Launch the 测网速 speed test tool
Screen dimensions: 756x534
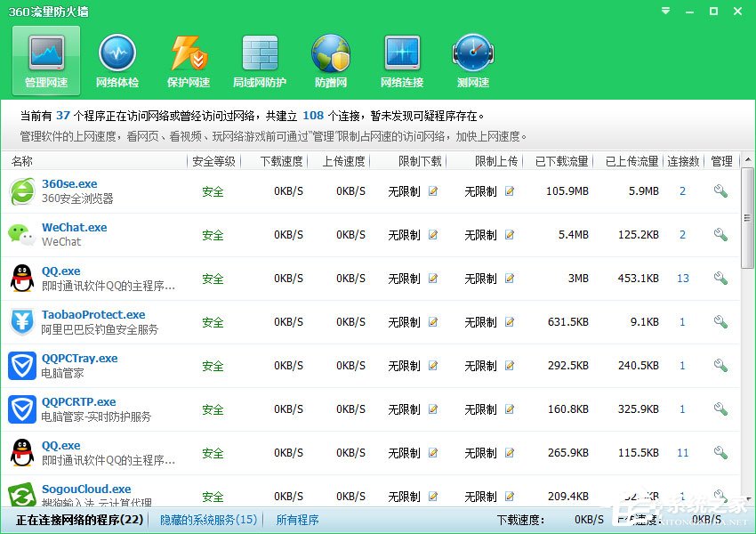472,59
